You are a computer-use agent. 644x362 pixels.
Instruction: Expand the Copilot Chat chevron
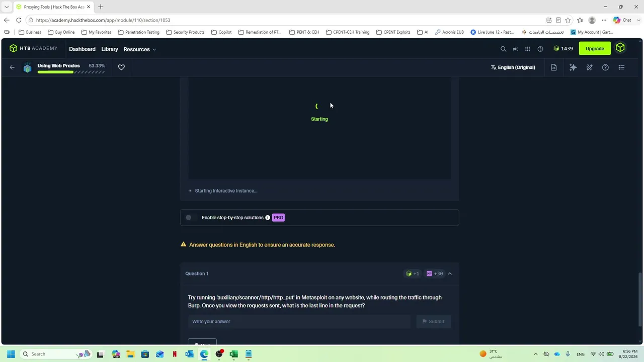coord(637,20)
